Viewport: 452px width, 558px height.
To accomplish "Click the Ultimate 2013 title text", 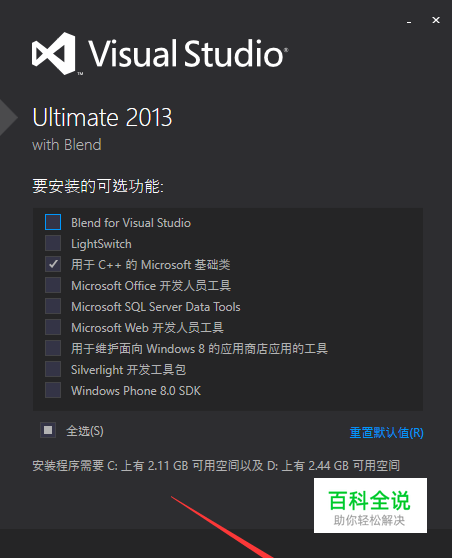I will (x=102, y=117).
